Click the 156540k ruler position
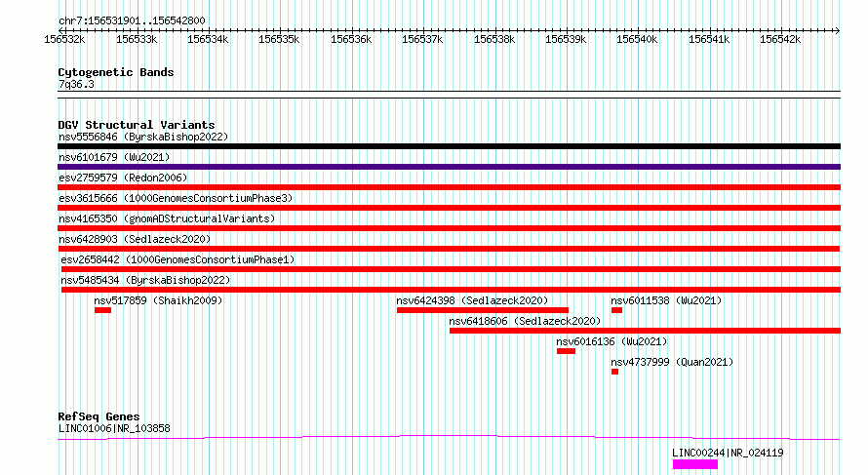Viewport: 868px width, 475px height. 638,39
